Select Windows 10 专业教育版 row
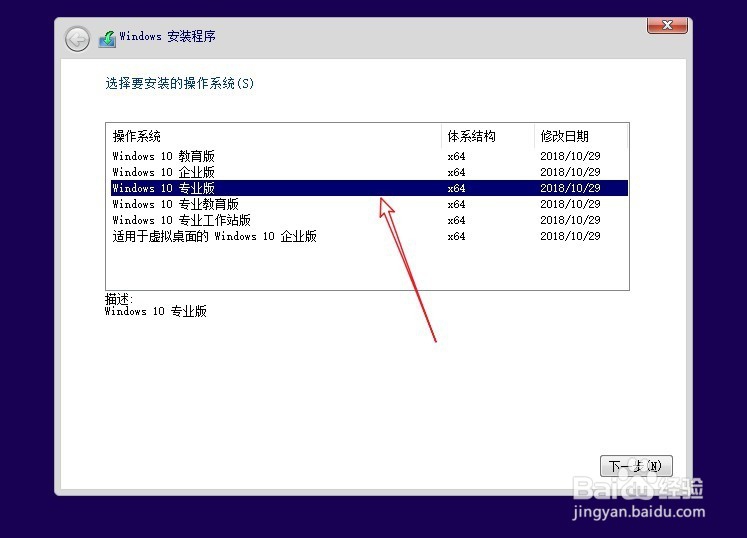The height and width of the screenshot is (538, 747). [369, 204]
